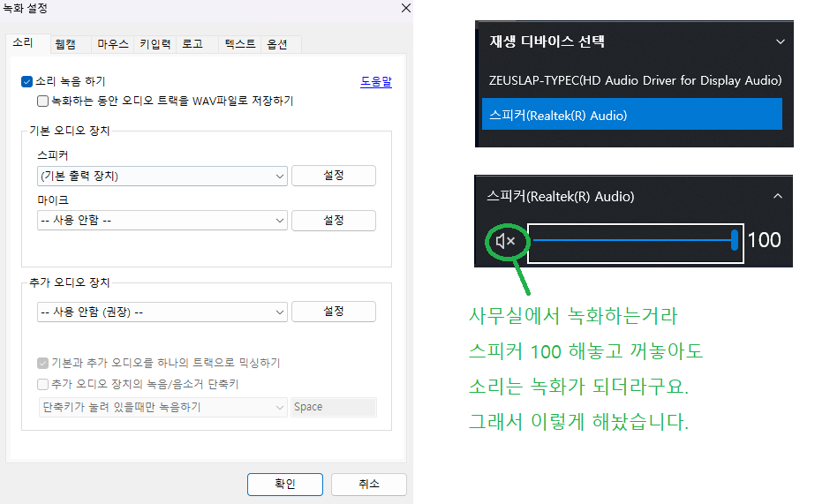Open the 스피커 device dropdown (기본 출력 장치)
The width and height of the screenshot is (830, 504).
tap(162, 177)
